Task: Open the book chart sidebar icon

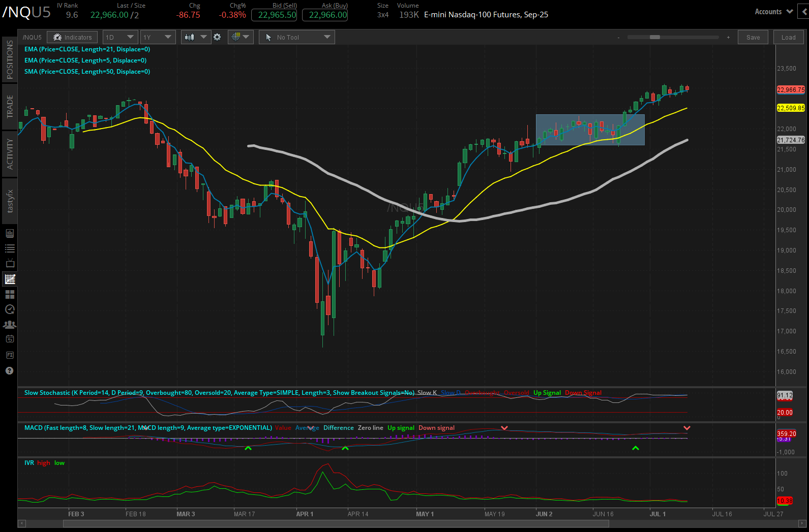Action: pos(10,233)
